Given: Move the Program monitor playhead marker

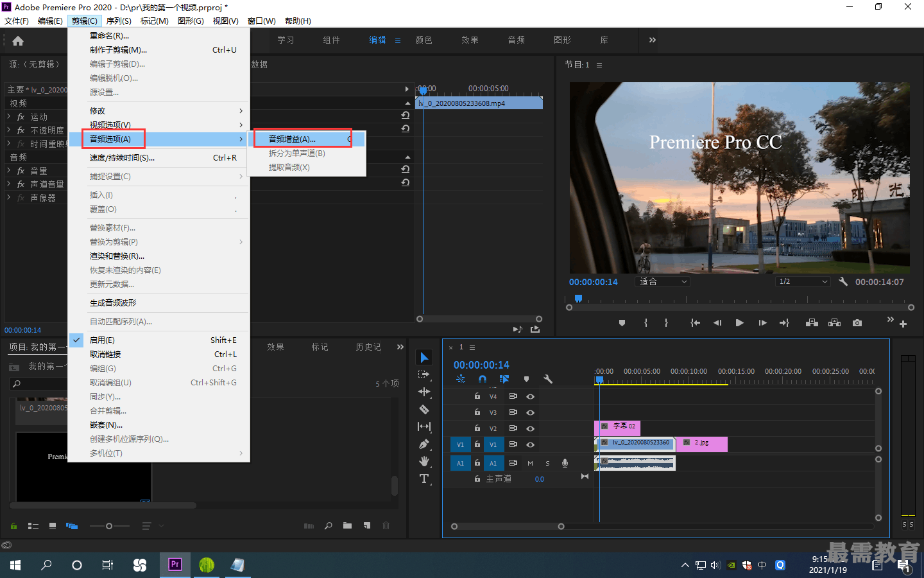Looking at the screenshot, I should (578, 299).
